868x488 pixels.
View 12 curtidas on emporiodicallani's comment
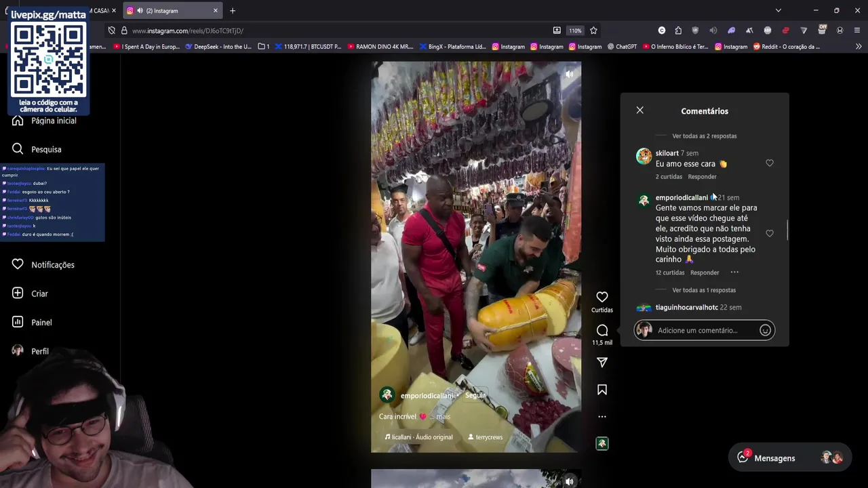pyautogui.click(x=670, y=272)
